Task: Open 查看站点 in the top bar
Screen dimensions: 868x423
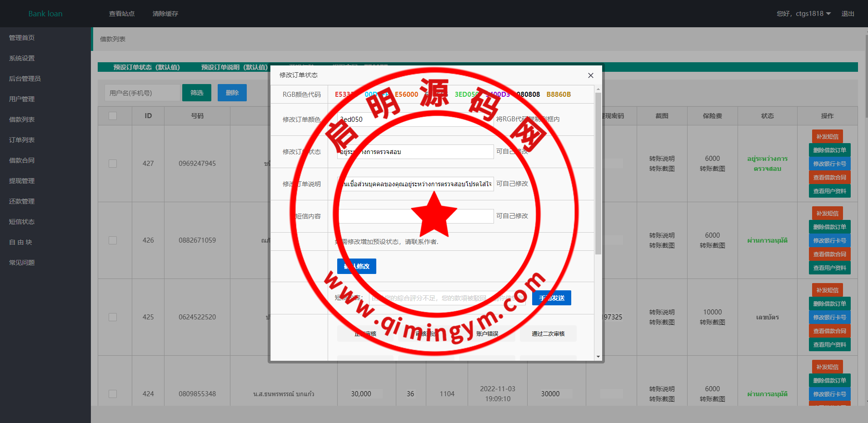Action: pyautogui.click(x=122, y=14)
